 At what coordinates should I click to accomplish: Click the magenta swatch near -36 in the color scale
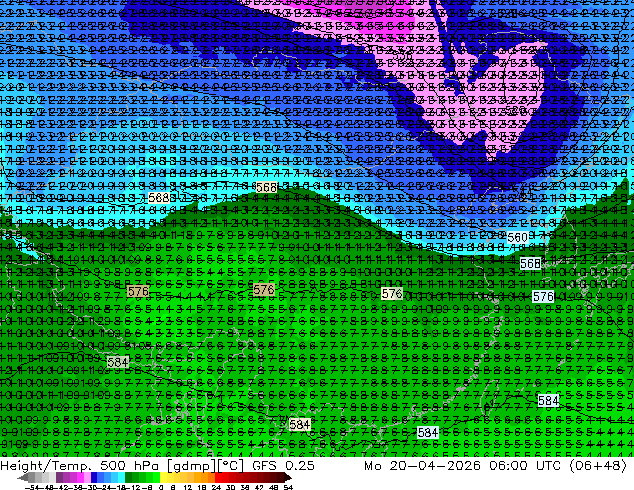[80, 477]
